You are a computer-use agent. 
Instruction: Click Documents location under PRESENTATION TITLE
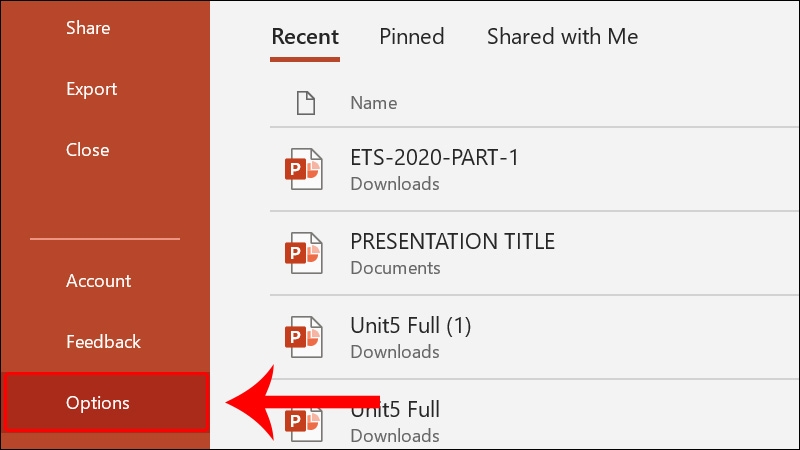pos(395,268)
